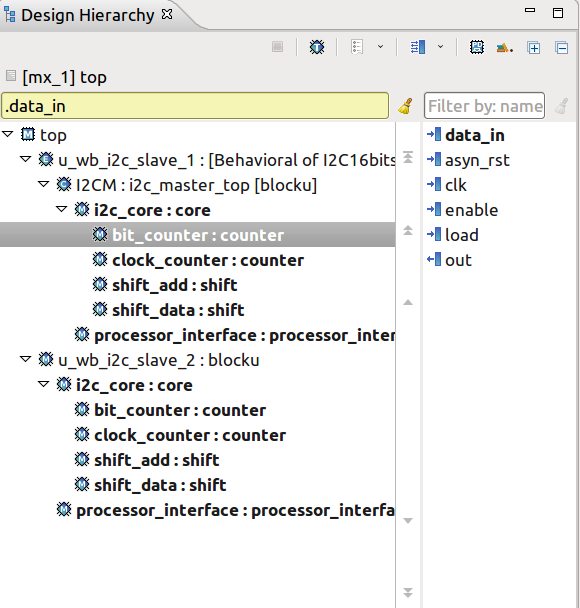Select the load port name

[x=462, y=235]
